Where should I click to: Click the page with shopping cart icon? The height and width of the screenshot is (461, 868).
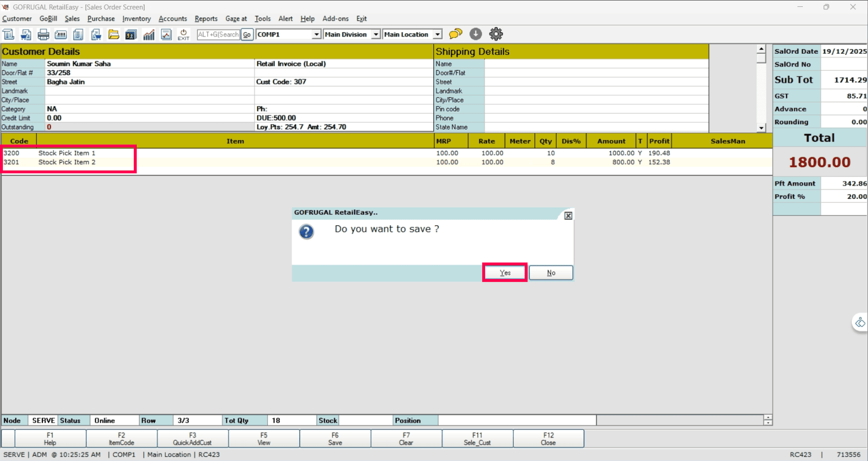(x=96, y=35)
